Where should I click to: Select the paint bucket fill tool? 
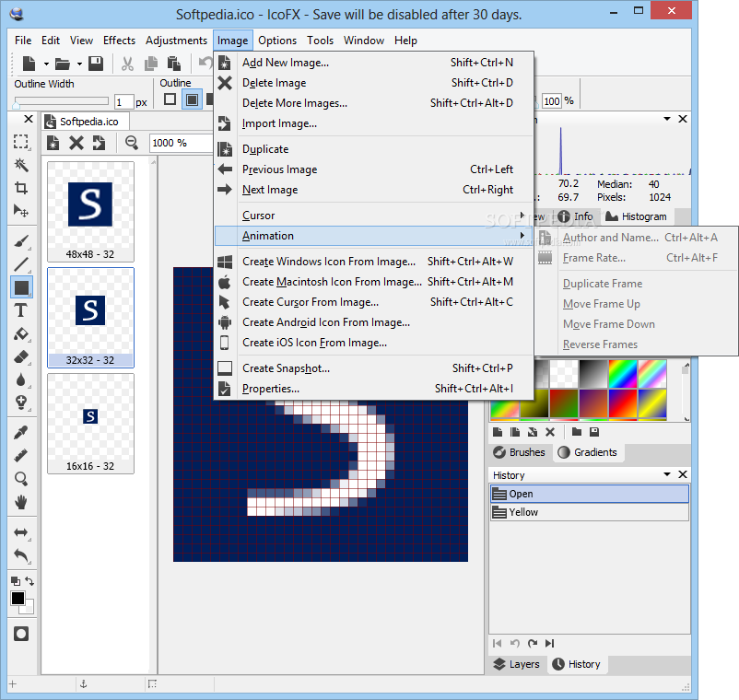tap(21, 334)
